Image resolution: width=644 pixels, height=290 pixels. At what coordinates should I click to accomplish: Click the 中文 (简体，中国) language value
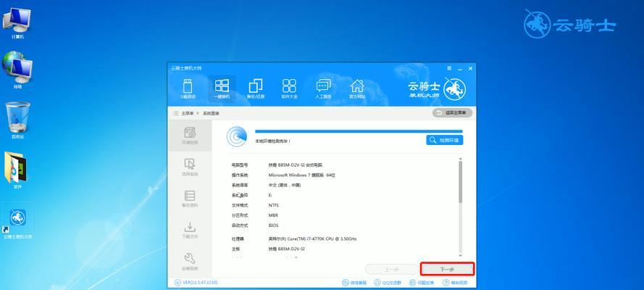pos(285,186)
